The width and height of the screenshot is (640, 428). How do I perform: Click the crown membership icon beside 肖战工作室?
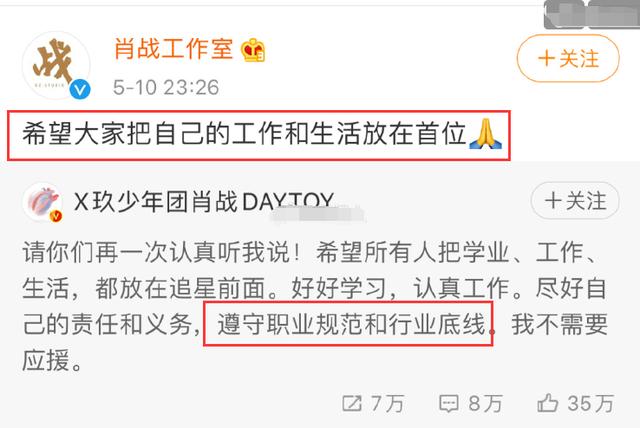253,50
